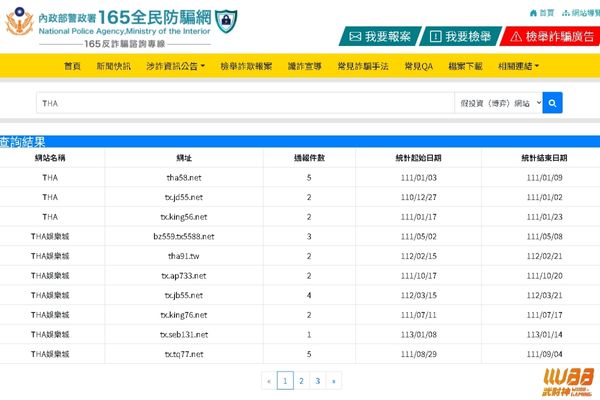The height and width of the screenshot is (400, 600).
Task: Click the 統計起始日期 column header
Action: click(419, 158)
